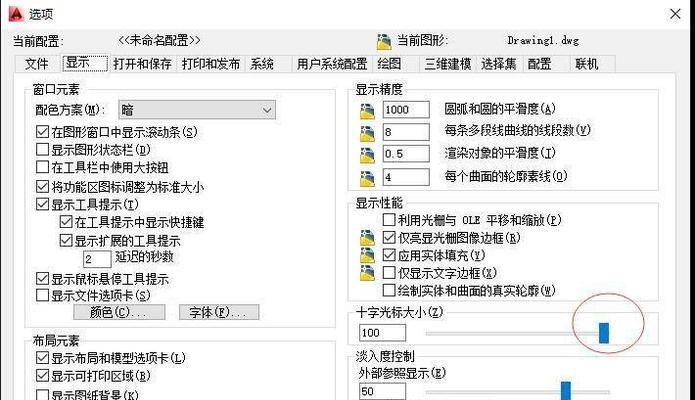Switch to the 文件 tab
The height and width of the screenshot is (400, 695).
(37, 64)
